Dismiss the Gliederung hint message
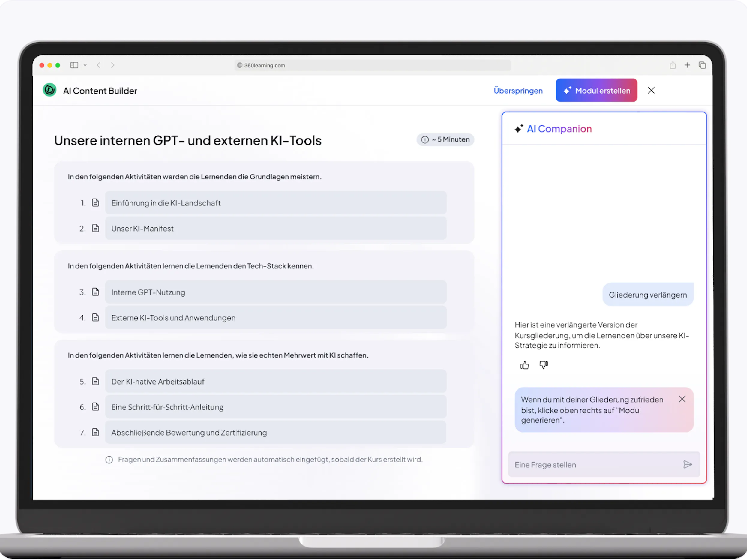Screen dimensions: 747x560 tap(682, 399)
